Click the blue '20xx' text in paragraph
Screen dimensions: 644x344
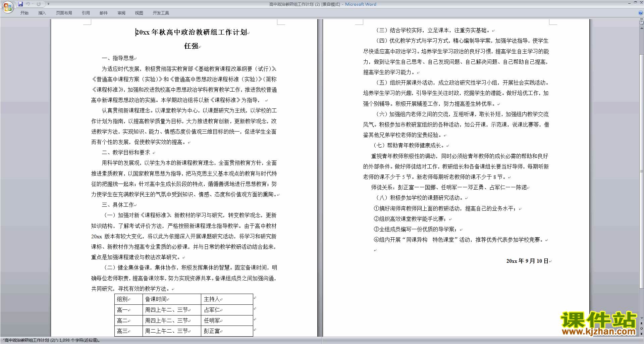97,236
